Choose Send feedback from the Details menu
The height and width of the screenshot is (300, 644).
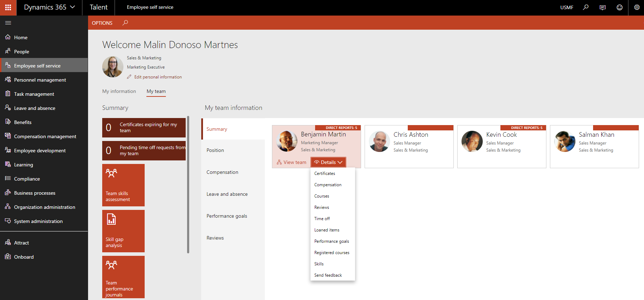pyautogui.click(x=332, y=275)
